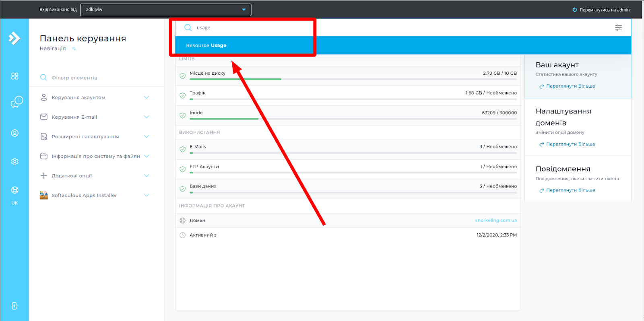Open Softaculous Apps Installer menu item
644x321 pixels.
coord(84,195)
